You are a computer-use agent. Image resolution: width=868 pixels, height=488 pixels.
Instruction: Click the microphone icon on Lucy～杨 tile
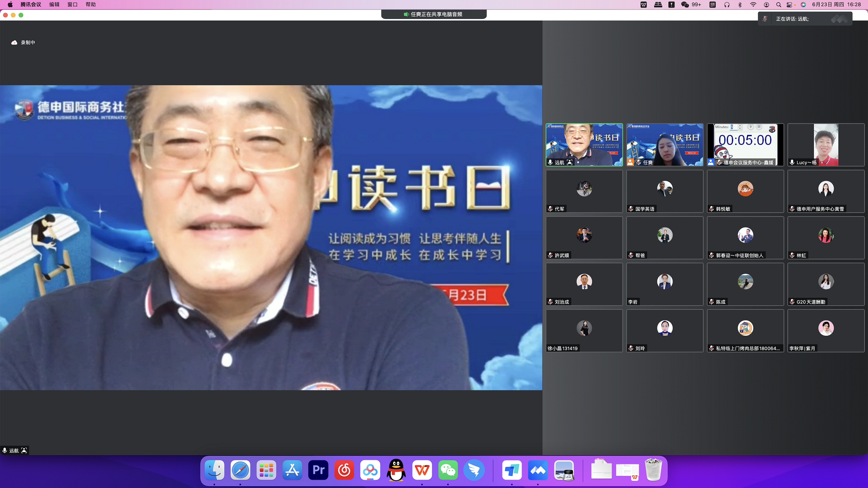point(792,162)
